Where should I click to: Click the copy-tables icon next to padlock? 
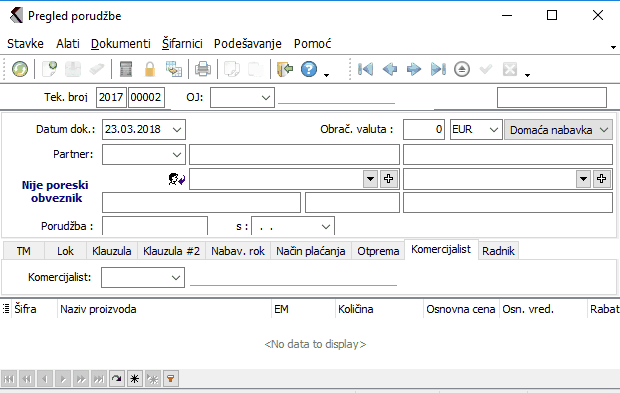point(174,69)
